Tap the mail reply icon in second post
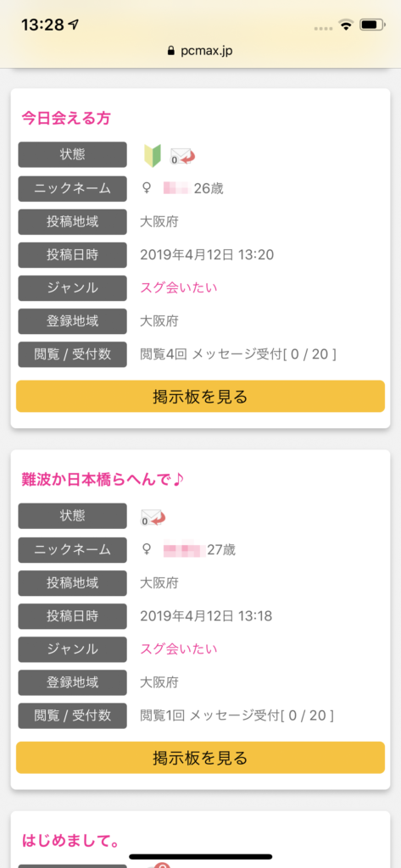Screen dimensions: 401x868 [x=153, y=518]
